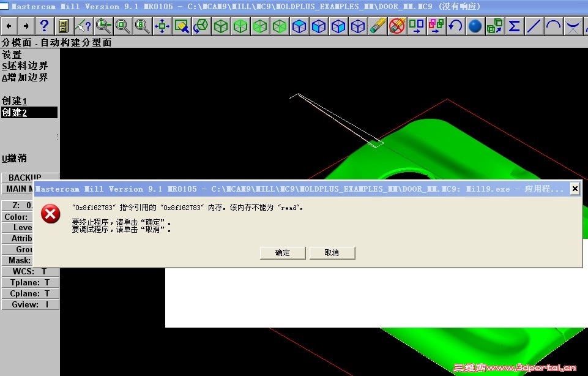Screen dimensions: 588x376
Task: Toggle shading with blue sphere icon
Action: point(475,26)
